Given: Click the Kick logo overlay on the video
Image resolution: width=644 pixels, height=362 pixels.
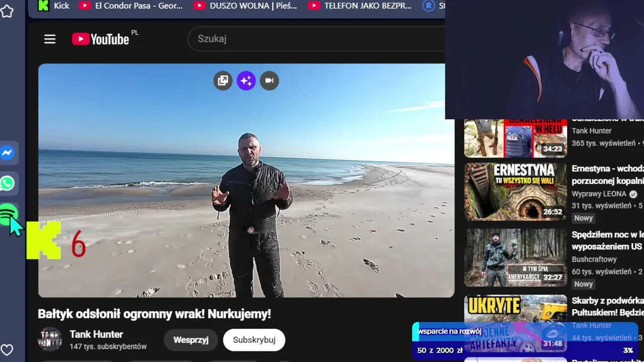Looking at the screenshot, I should 44,240.
